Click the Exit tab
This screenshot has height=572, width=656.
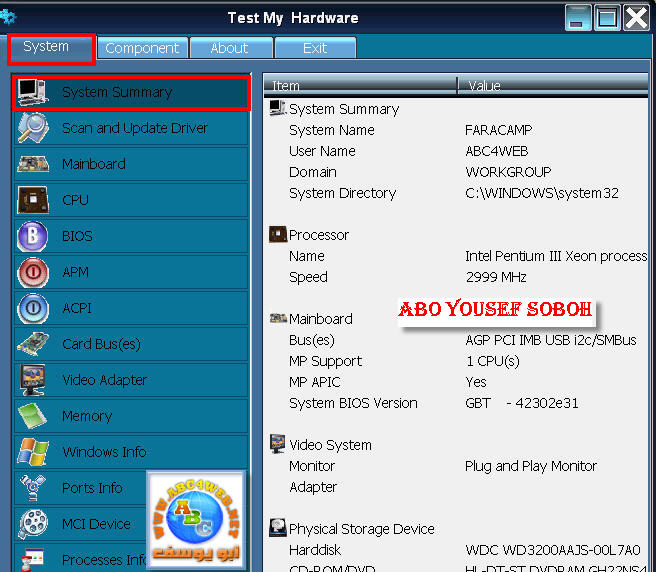point(315,48)
